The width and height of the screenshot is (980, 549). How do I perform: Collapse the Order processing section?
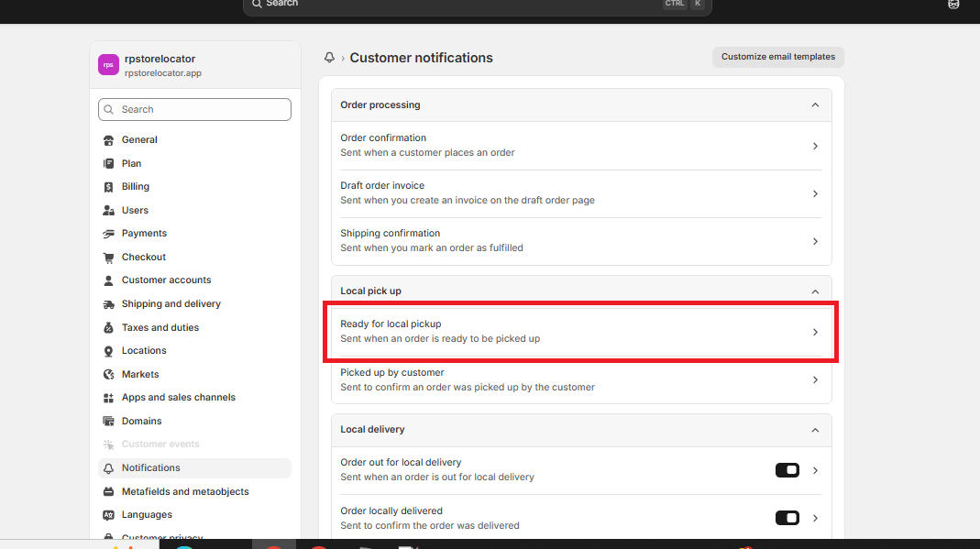815,105
